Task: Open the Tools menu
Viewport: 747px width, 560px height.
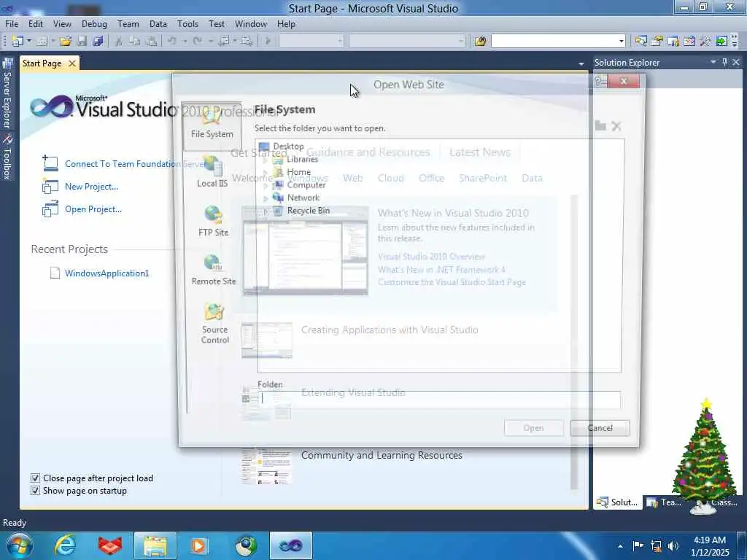Action: tap(187, 24)
